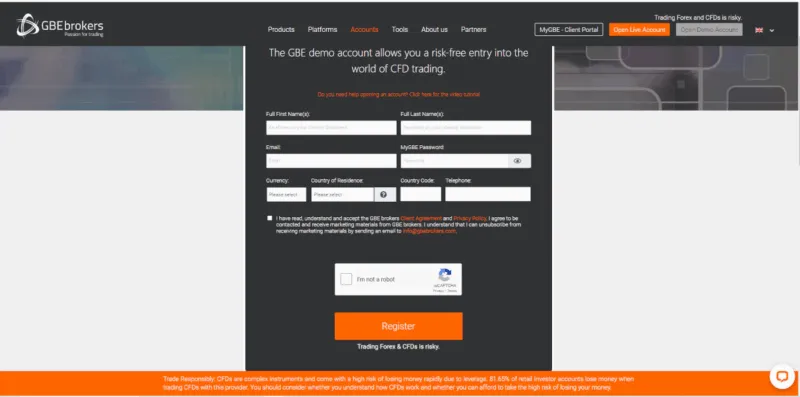Tick the client agreement acceptance checkbox
This screenshot has width=800, height=397.
click(x=269, y=218)
